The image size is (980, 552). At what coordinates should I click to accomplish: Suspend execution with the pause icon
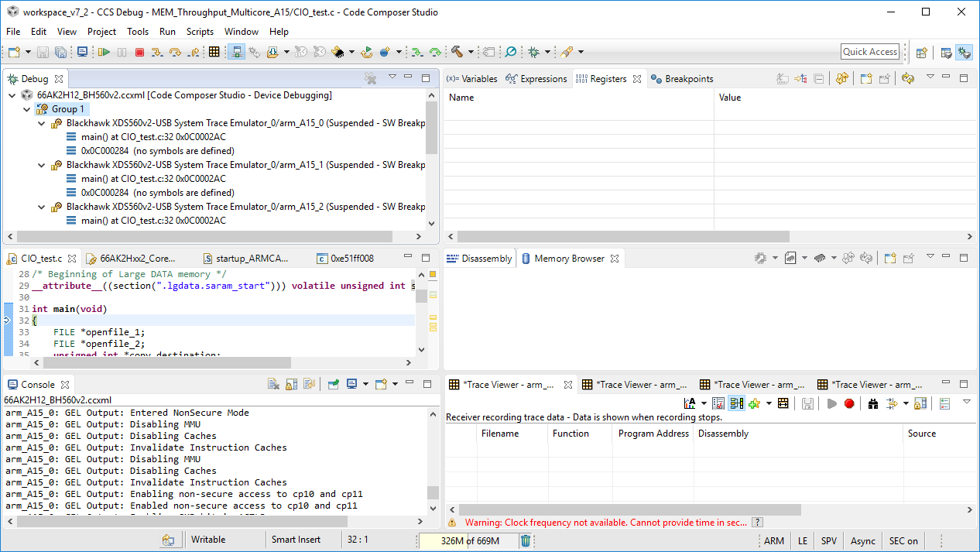(x=122, y=52)
